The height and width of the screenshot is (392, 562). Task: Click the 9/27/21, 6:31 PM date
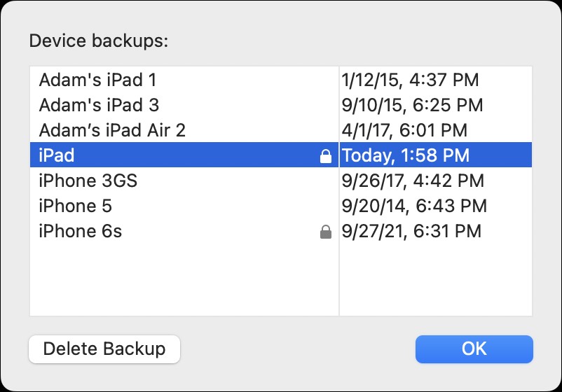[x=411, y=231]
